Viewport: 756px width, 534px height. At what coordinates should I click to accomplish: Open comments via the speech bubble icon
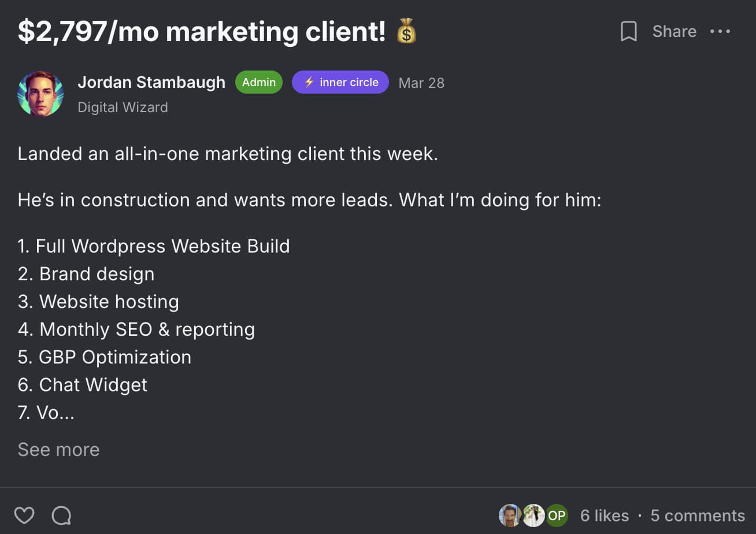click(x=61, y=515)
